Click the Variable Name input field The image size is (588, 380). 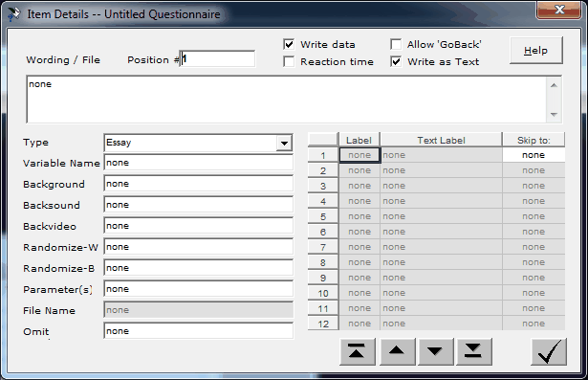(198, 163)
